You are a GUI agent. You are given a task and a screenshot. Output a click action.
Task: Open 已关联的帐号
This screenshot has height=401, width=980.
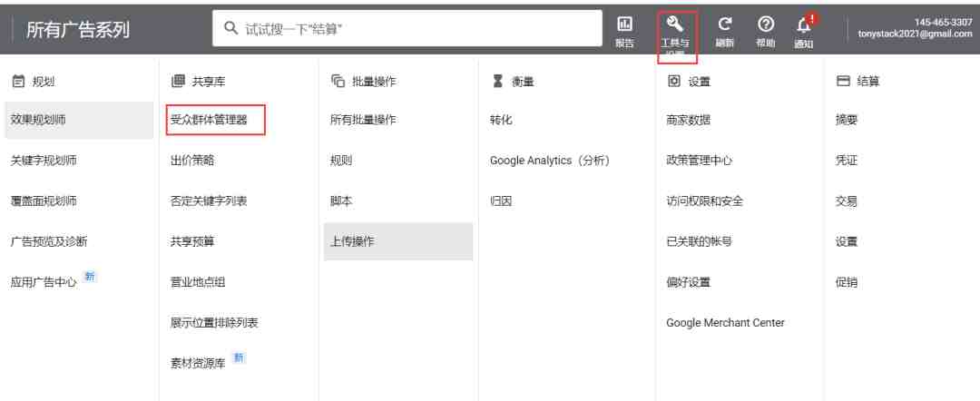(700, 241)
